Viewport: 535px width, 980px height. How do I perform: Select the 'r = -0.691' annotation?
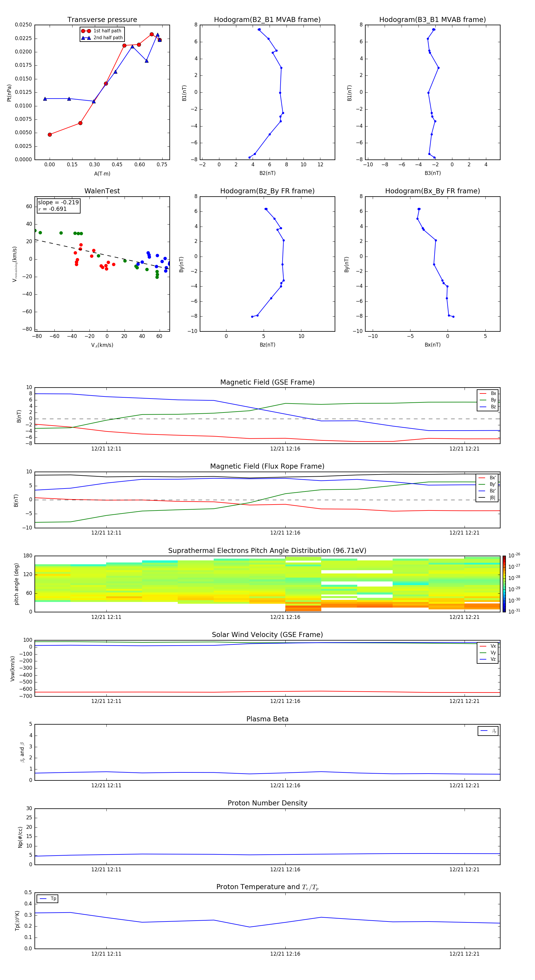(x=53, y=209)
